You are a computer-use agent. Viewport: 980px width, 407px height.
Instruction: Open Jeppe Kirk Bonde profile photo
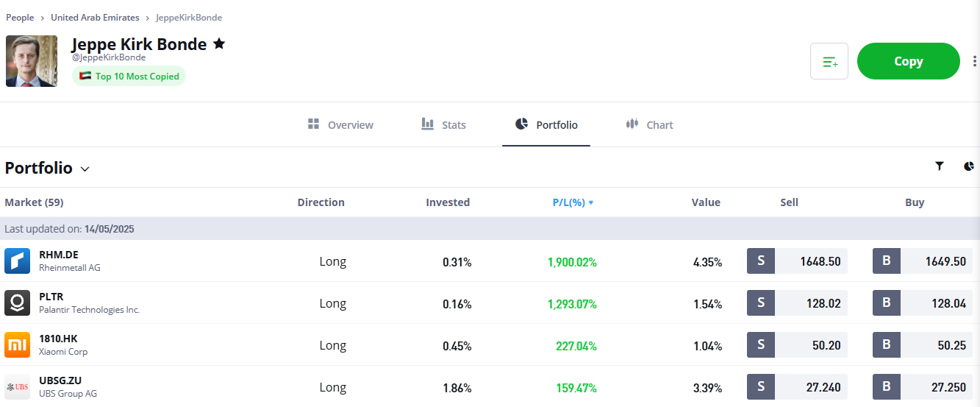tap(32, 61)
